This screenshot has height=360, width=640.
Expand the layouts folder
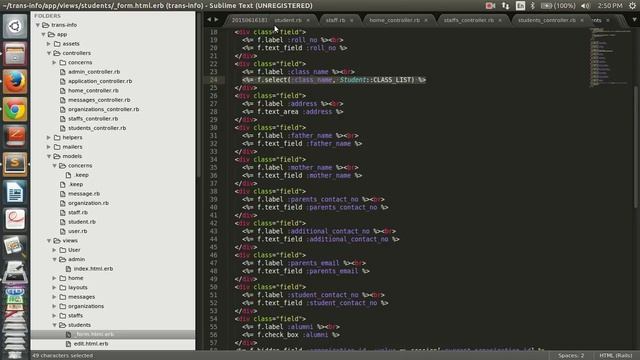click(54, 287)
